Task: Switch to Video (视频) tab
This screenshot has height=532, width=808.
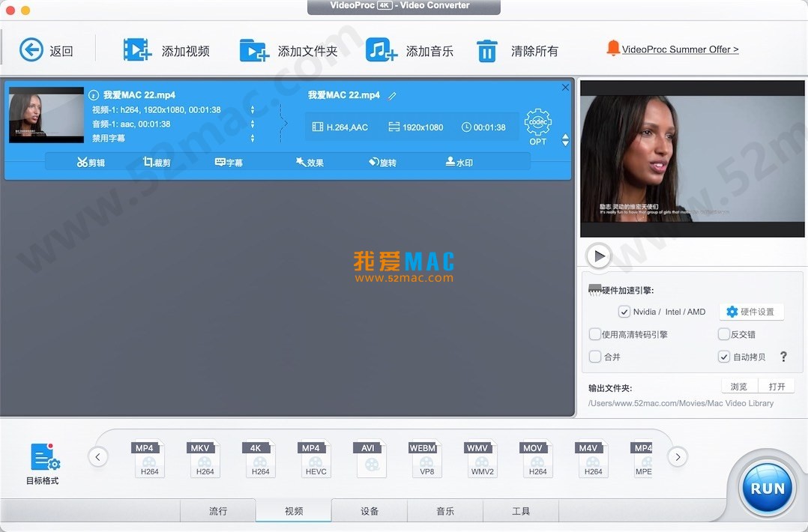Action: 294,510
